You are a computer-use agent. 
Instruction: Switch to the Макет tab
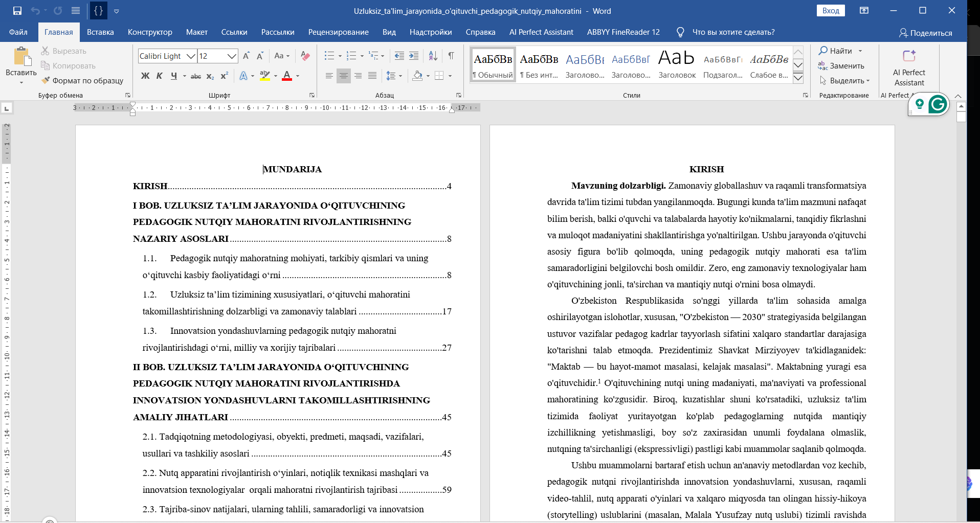click(x=197, y=32)
